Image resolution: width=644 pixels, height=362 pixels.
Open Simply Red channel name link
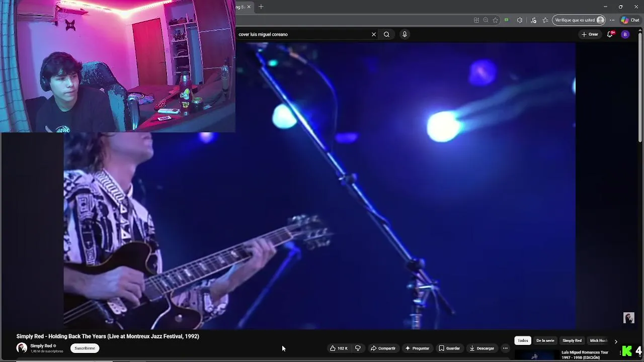[41, 346]
